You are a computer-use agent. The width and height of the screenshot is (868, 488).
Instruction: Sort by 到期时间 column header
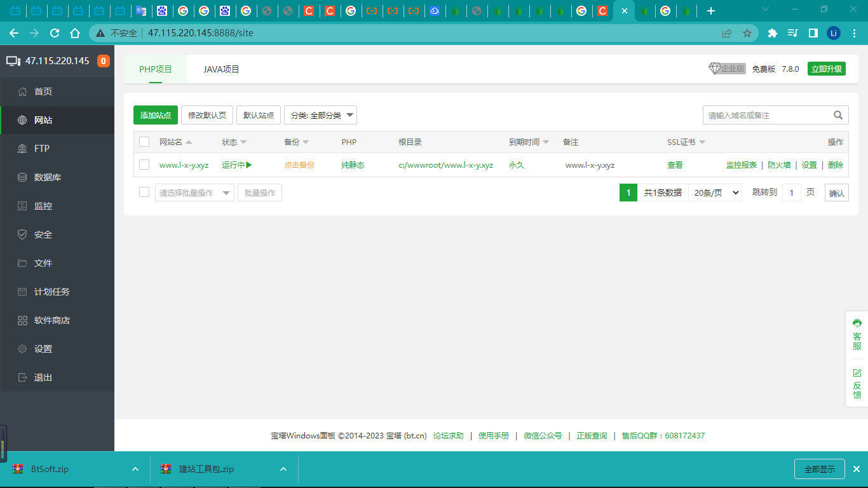pos(529,142)
